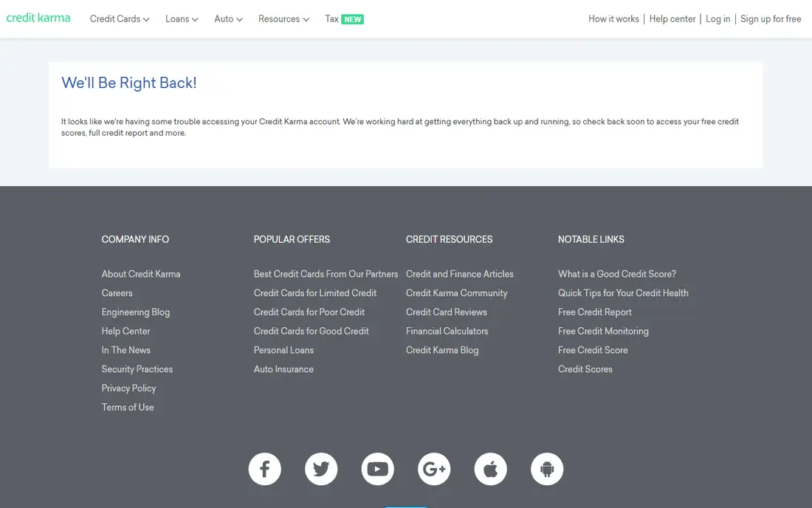Click the POPULAR OFFERS footer heading

292,240
